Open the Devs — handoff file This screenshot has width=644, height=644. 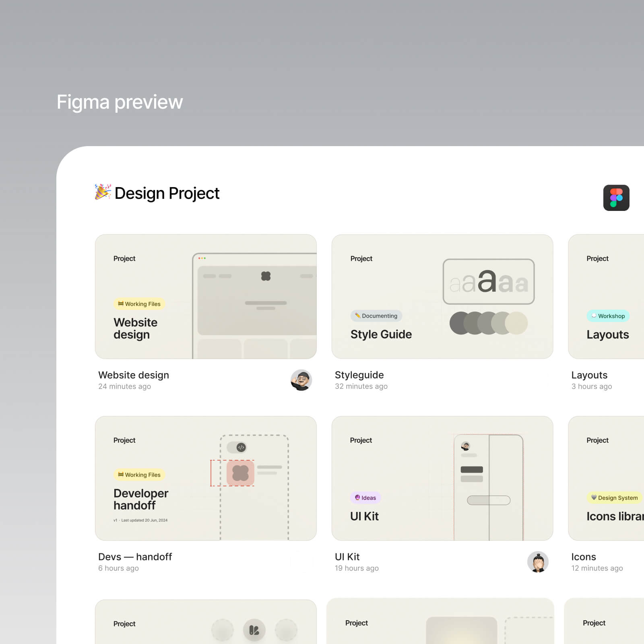[x=135, y=557]
